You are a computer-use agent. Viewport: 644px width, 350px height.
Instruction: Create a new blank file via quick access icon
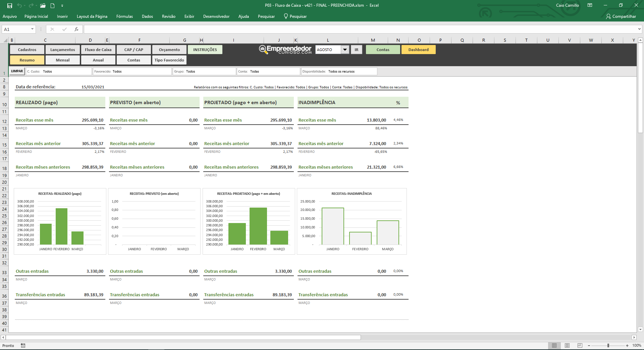(52, 5)
